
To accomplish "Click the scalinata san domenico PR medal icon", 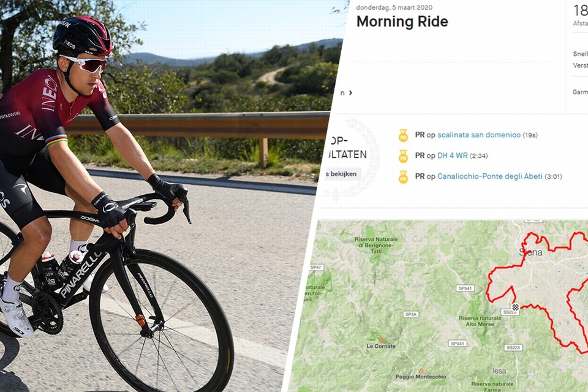I will tap(403, 135).
